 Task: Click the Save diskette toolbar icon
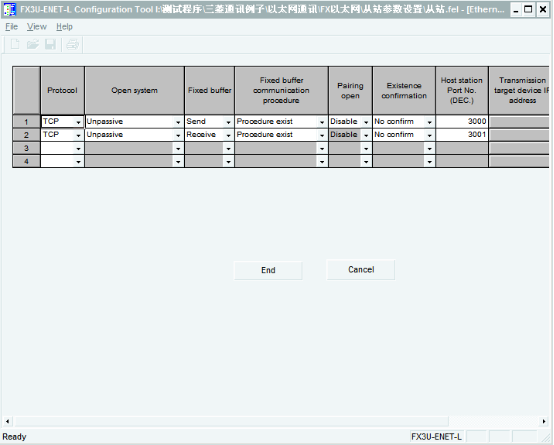(50, 45)
